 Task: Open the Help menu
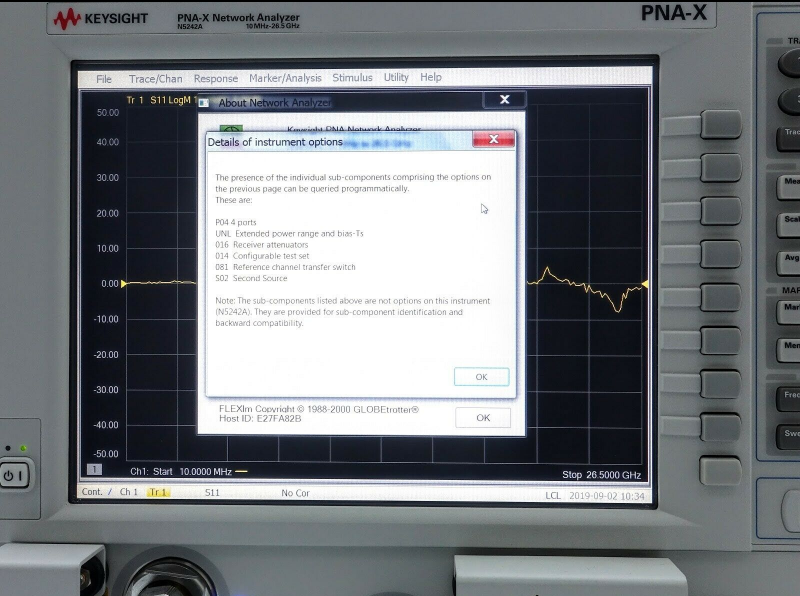coord(431,78)
